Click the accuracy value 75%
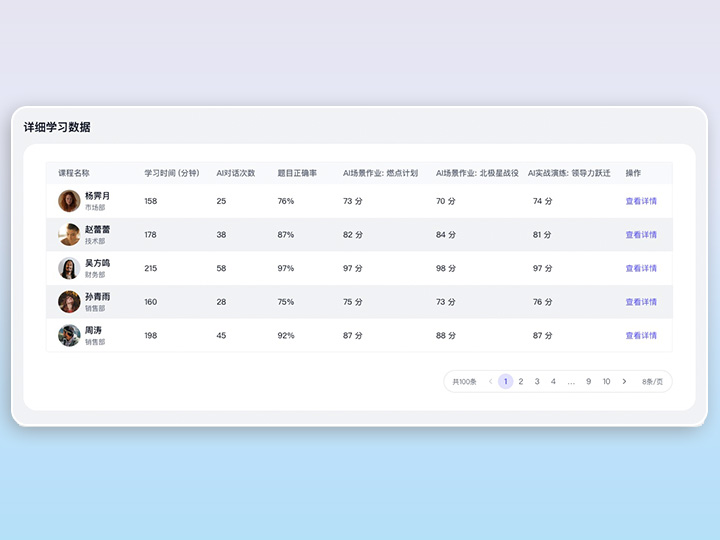The width and height of the screenshot is (720, 540). click(x=286, y=302)
